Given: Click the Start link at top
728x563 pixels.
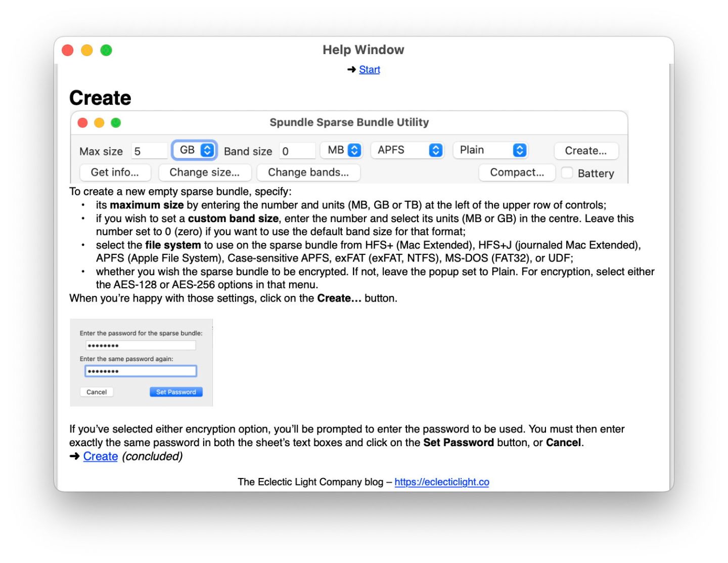Looking at the screenshot, I should [x=369, y=70].
